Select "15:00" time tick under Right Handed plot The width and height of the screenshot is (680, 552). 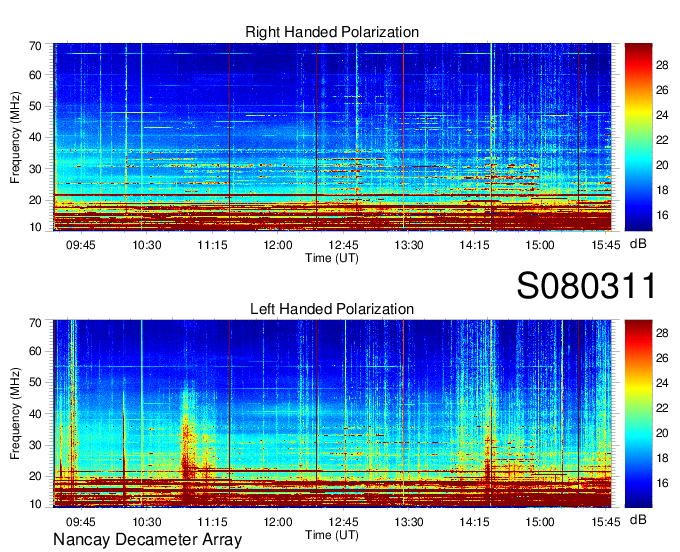coord(540,245)
